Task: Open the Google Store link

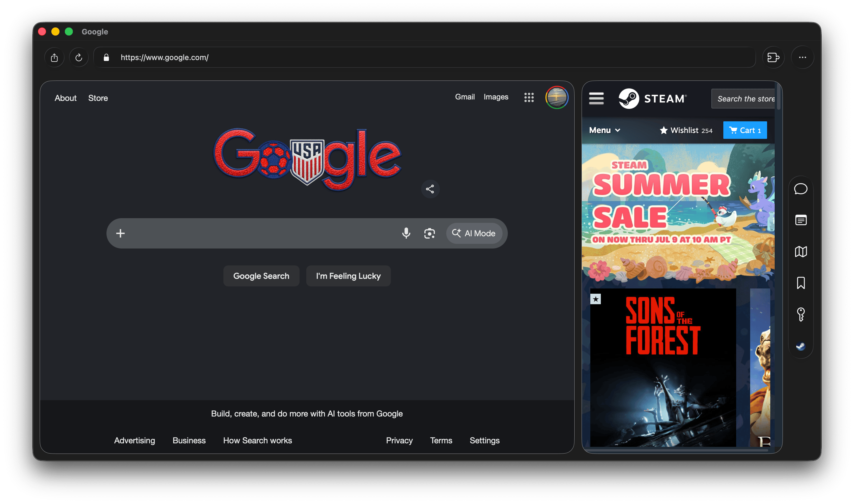Action: pos(98,98)
